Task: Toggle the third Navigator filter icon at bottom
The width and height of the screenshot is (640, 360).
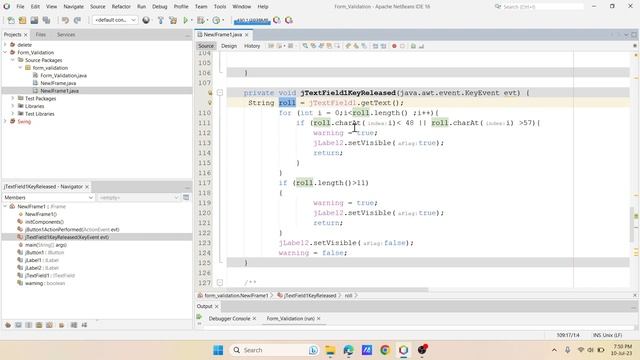Action: point(29,325)
